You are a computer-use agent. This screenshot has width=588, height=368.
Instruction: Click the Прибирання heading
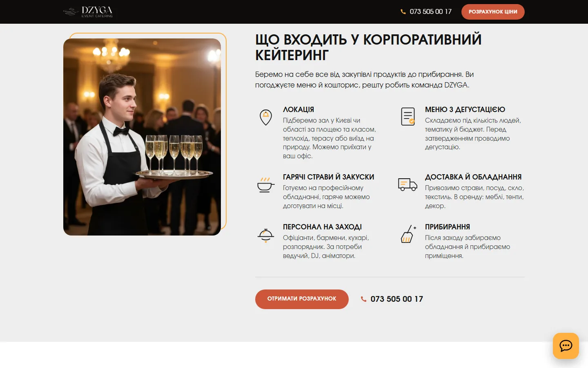click(x=448, y=227)
